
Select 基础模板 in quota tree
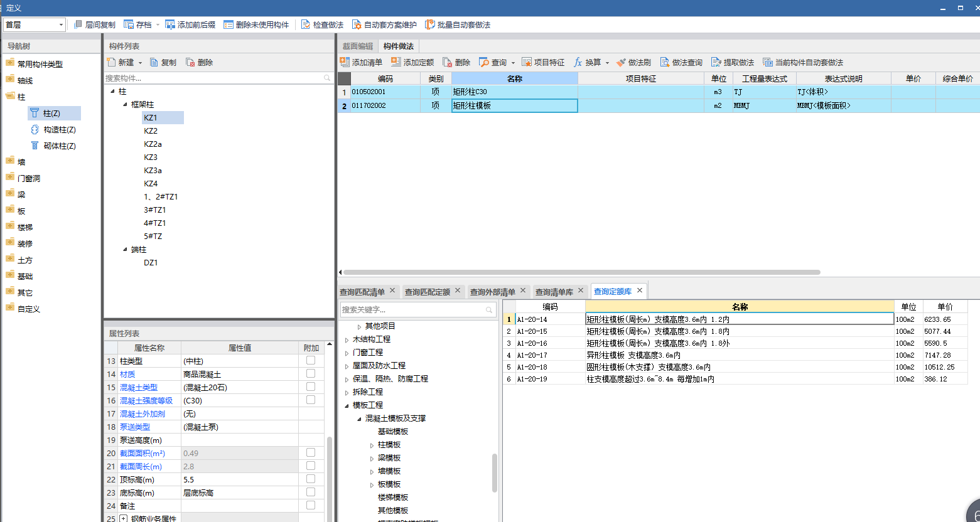point(393,432)
